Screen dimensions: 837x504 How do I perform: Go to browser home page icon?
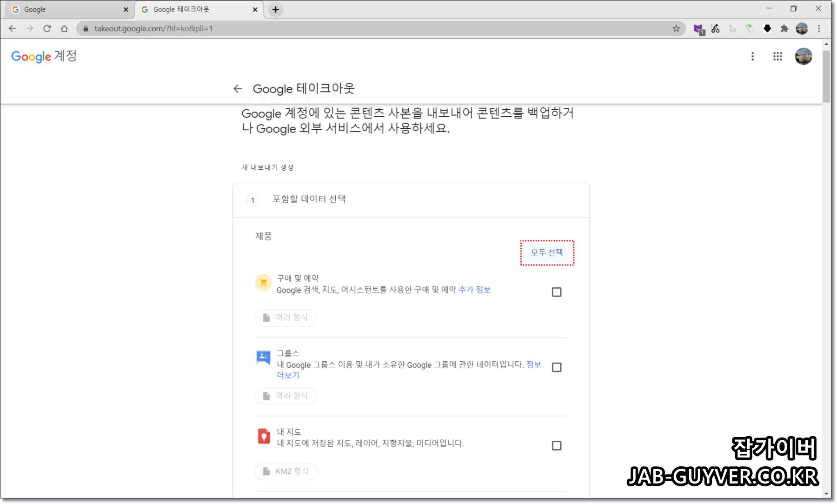click(x=64, y=28)
